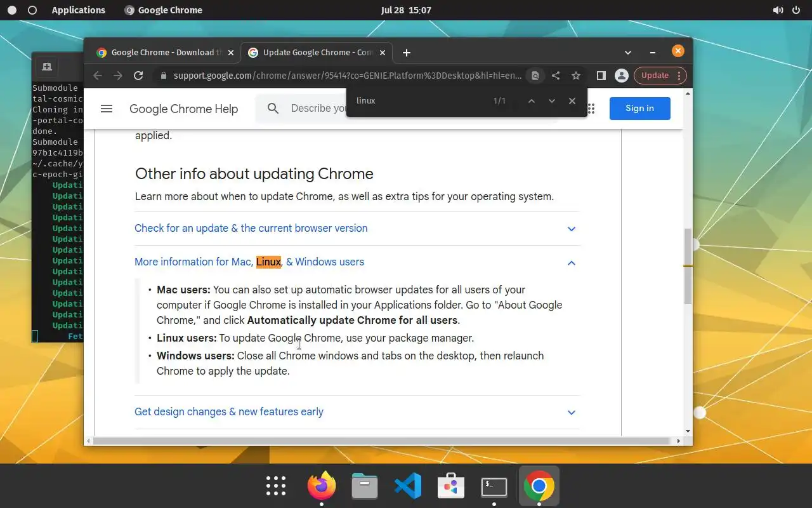Switch to Google Chrome - Download tab
Viewport: 812px width, 508px height.
(x=164, y=53)
